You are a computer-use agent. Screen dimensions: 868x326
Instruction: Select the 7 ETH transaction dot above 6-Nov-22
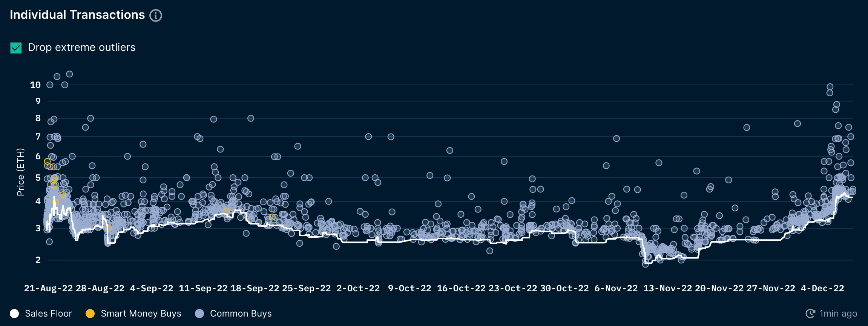pyautogui.click(x=616, y=138)
